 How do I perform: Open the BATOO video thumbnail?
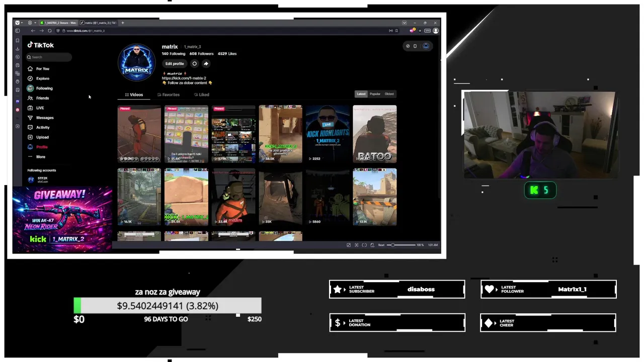coord(375,134)
